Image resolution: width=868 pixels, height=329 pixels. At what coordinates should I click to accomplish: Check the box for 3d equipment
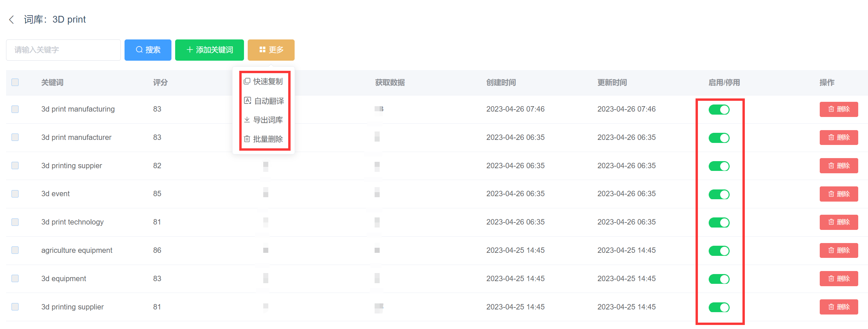[x=15, y=278]
